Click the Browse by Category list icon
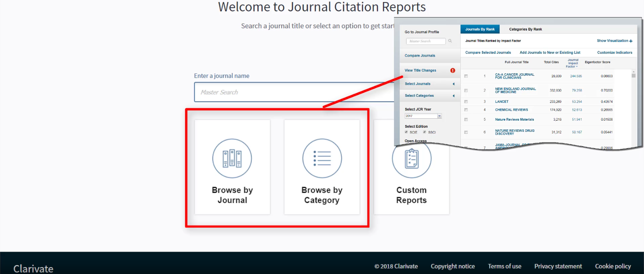The height and width of the screenshot is (274, 644). click(322, 159)
